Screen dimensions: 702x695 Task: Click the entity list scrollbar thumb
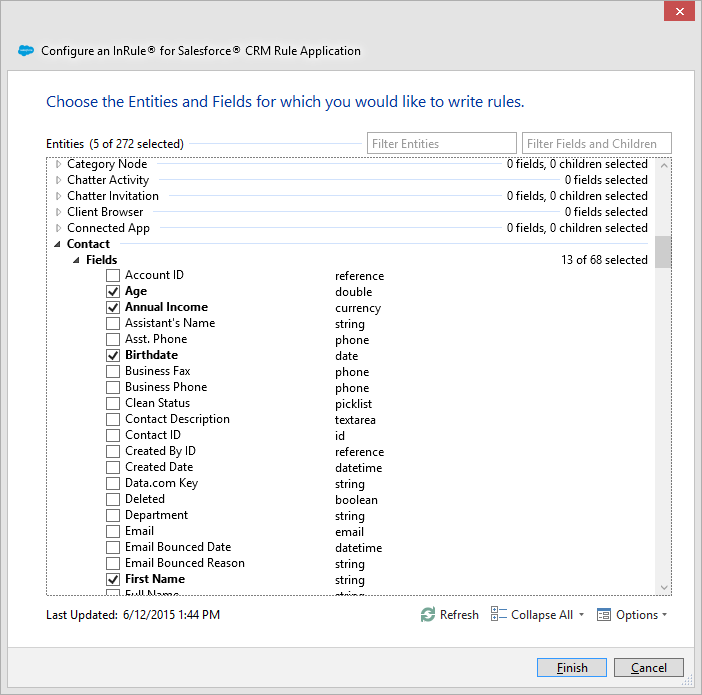[x=663, y=252]
